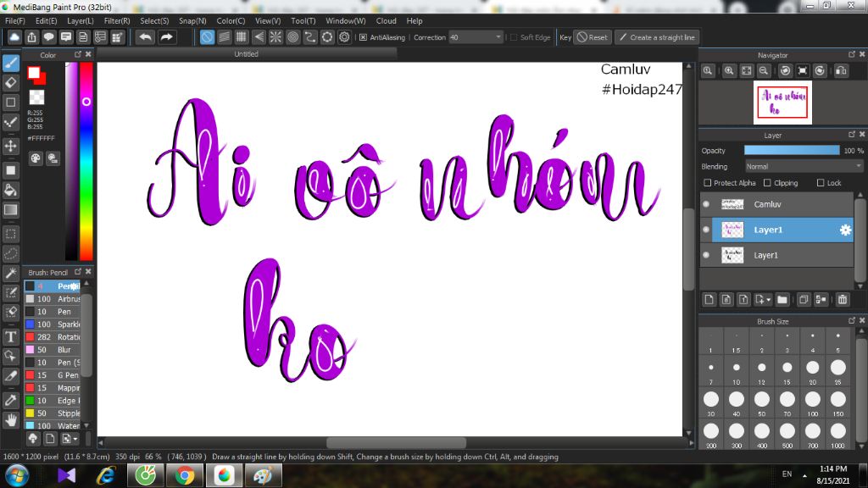Viewport: 868px width, 488px height.
Task: Open the File menu
Action: 15,21
